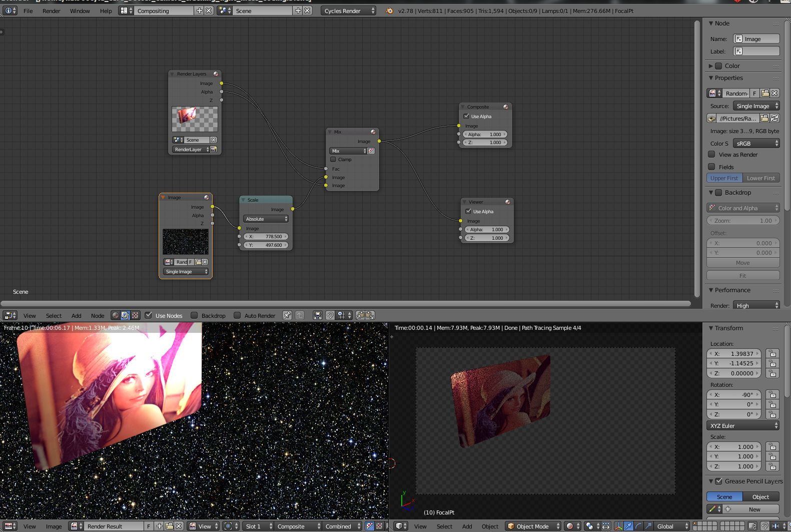Click the paste nodes icon in node header
Viewport: 791px width, 532px height.
click(370, 315)
